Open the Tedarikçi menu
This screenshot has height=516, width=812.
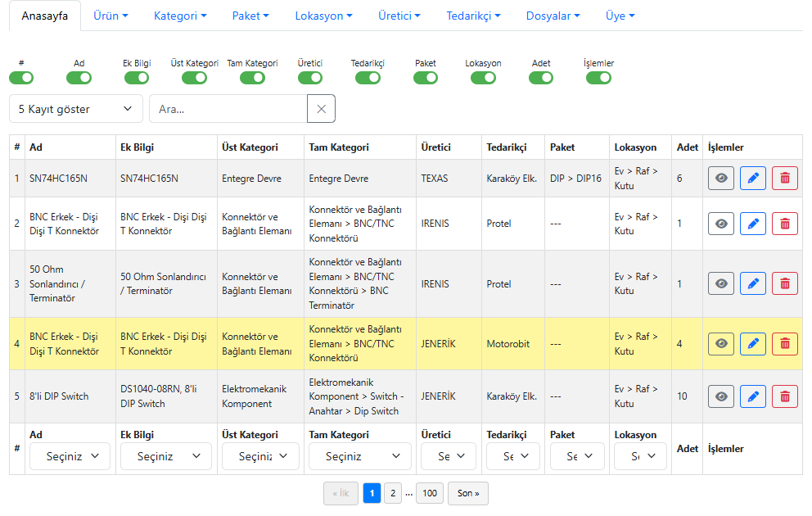tap(473, 16)
